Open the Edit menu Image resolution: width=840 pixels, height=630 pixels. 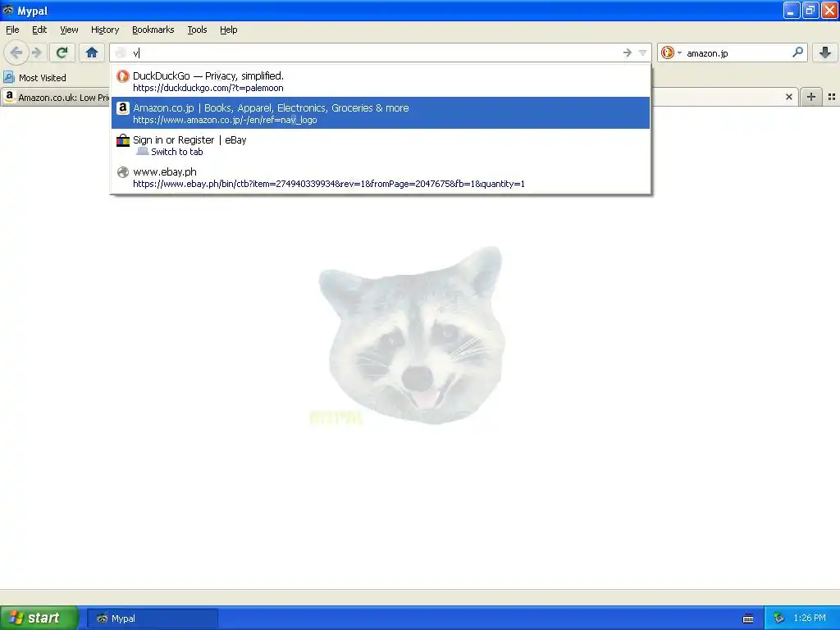click(x=39, y=30)
